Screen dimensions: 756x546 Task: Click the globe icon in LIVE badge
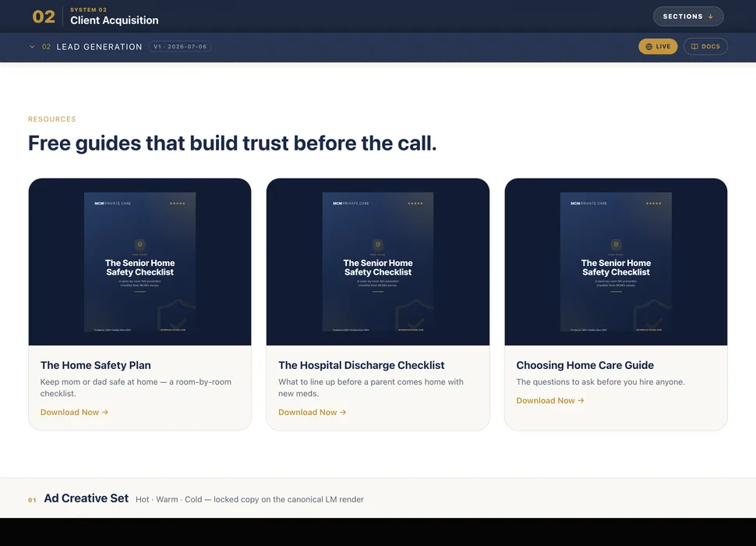point(649,47)
